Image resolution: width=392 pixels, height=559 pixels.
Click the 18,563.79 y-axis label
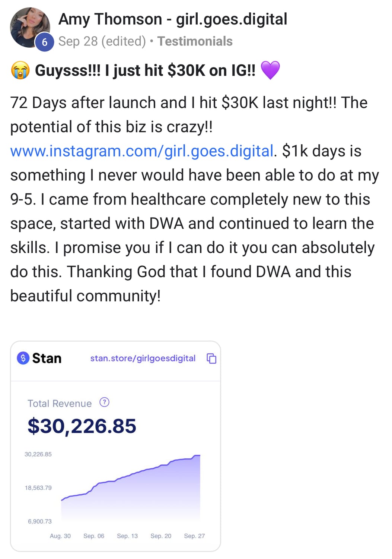pos(38,488)
